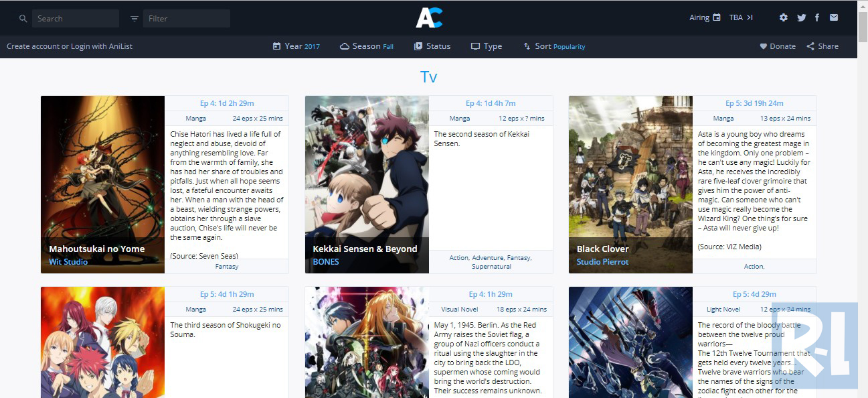Click Create account or Login with AniList
Viewport: 868px width, 398px height.
click(70, 46)
